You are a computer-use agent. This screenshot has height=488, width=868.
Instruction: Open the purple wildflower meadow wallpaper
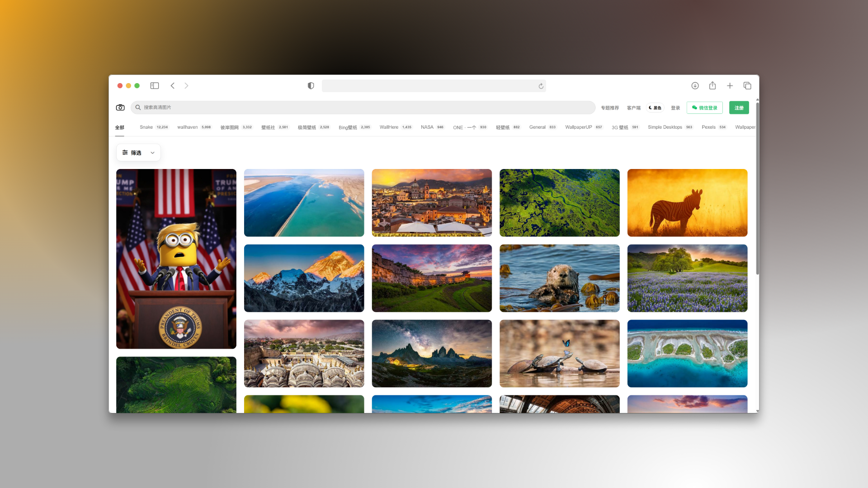(687, 278)
